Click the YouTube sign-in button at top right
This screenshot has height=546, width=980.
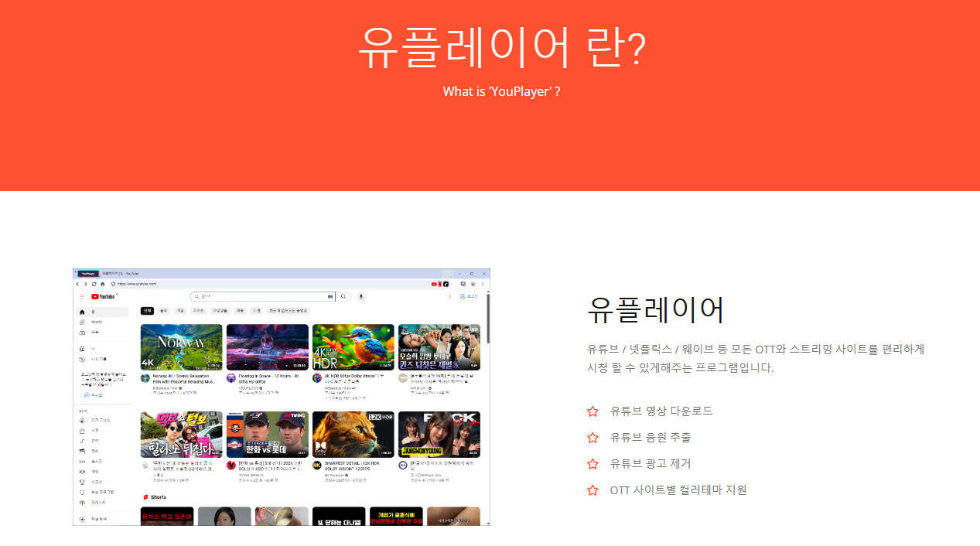[470, 296]
